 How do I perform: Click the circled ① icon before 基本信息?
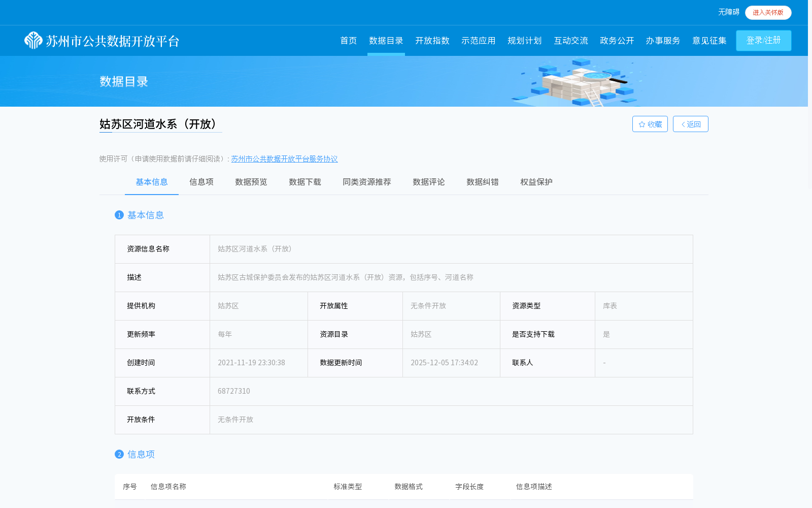tap(119, 215)
